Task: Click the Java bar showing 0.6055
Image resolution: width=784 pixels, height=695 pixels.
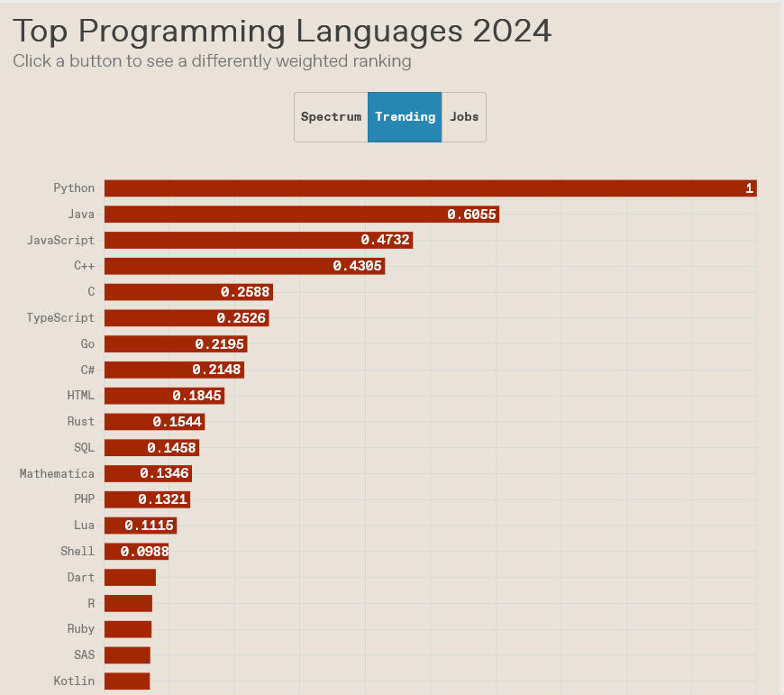Action: pos(302,215)
